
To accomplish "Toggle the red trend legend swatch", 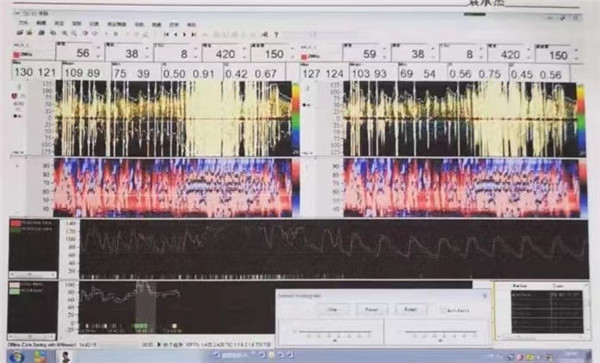I will [15, 223].
